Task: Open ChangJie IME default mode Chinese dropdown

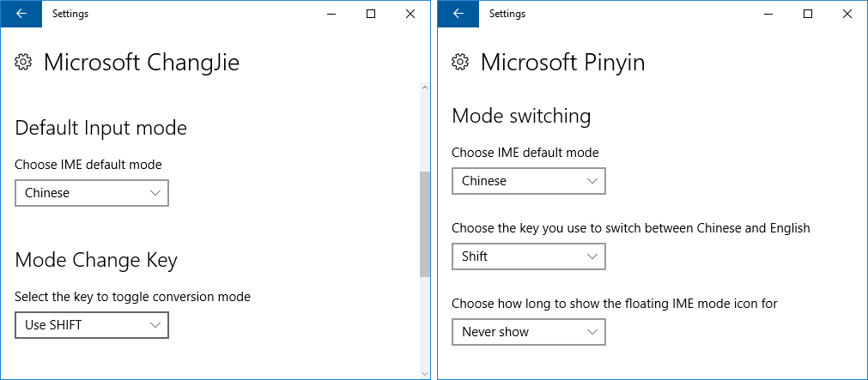Action: 91,193
